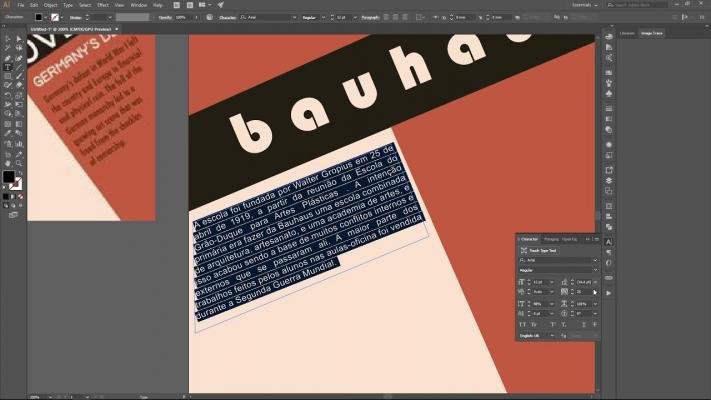Screen dimensions: 711x400
Task: Click the Stock icon in menu bar
Action: point(190,5)
